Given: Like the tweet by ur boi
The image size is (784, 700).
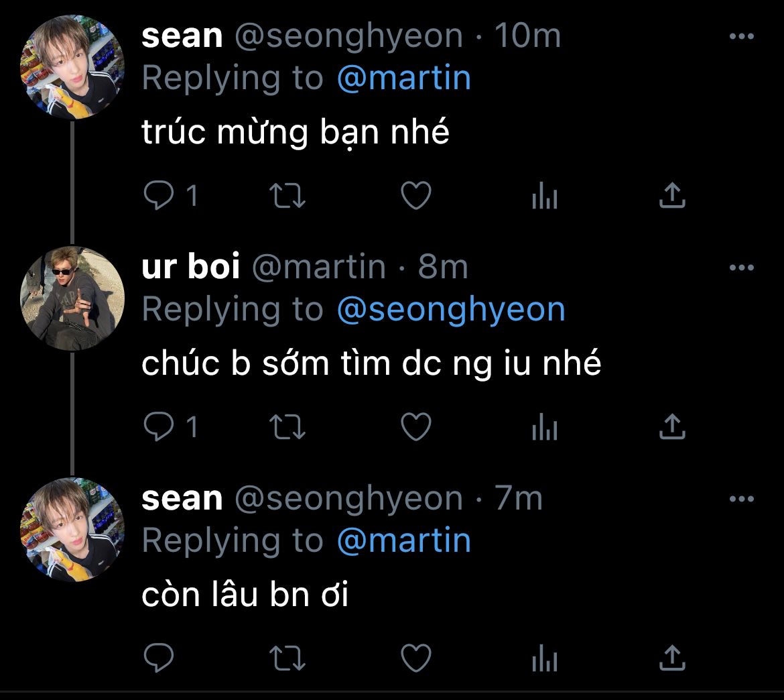Looking at the screenshot, I should (x=415, y=427).
